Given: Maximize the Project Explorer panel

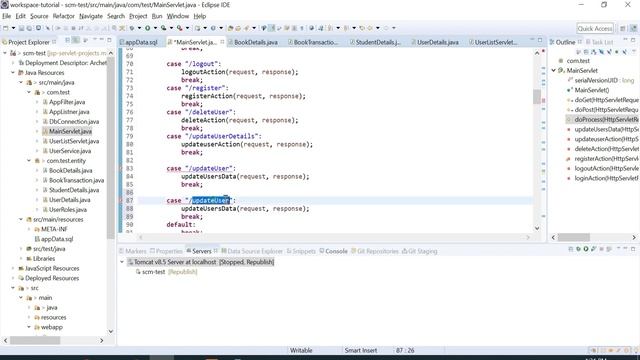Looking at the screenshot, I should (x=109, y=40).
